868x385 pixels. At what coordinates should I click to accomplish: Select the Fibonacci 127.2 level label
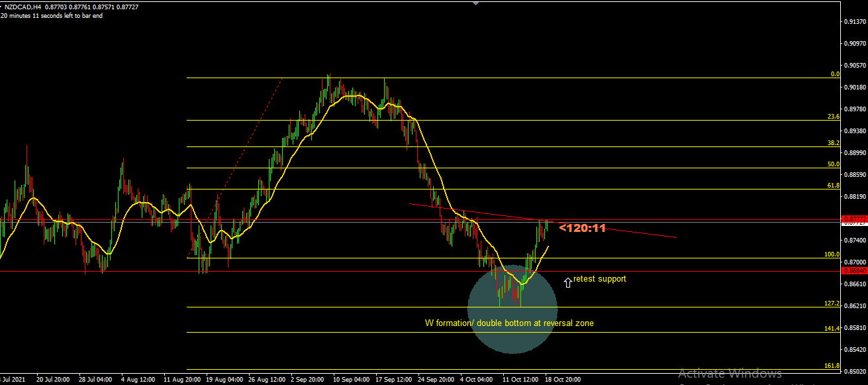point(832,303)
